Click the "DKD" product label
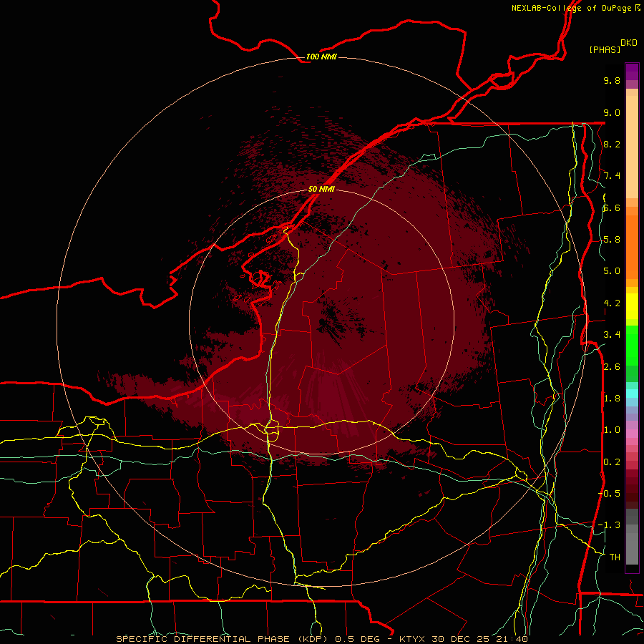644x644 pixels. click(629, 43)
